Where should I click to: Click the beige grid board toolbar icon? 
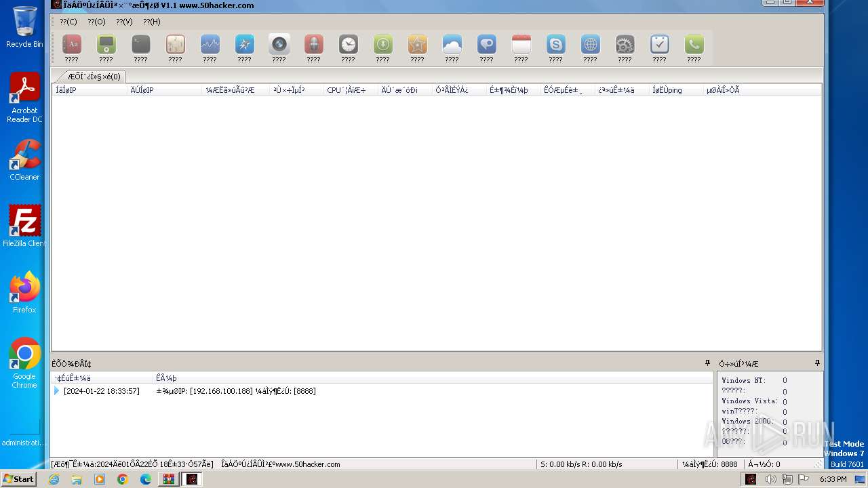click(176, 45)
